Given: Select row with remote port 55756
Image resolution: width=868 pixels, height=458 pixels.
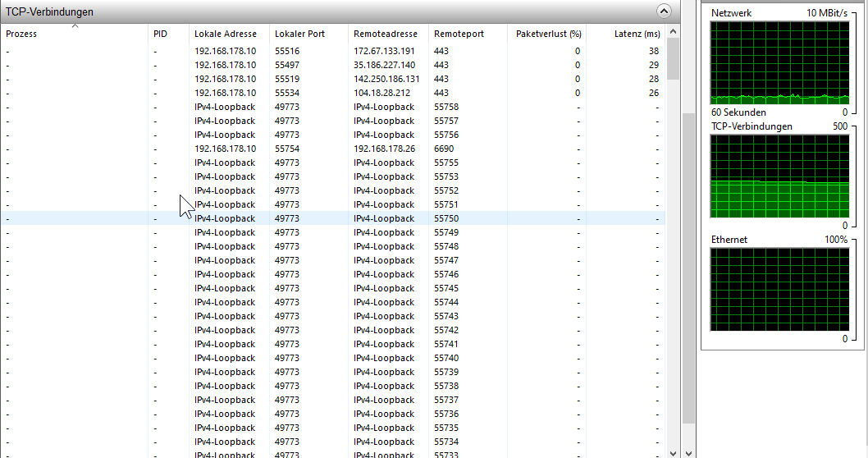Looking at the screenshot, I should pos(333,135).
